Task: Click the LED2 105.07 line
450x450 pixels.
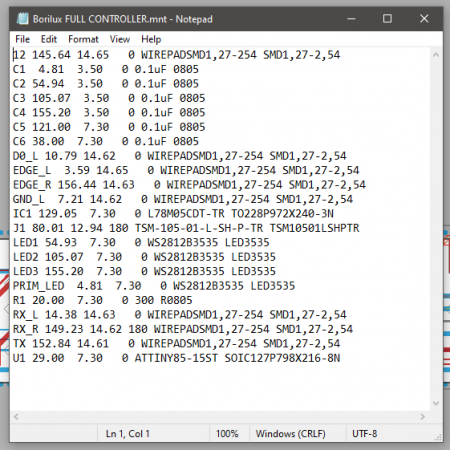Action: point(144,257)
